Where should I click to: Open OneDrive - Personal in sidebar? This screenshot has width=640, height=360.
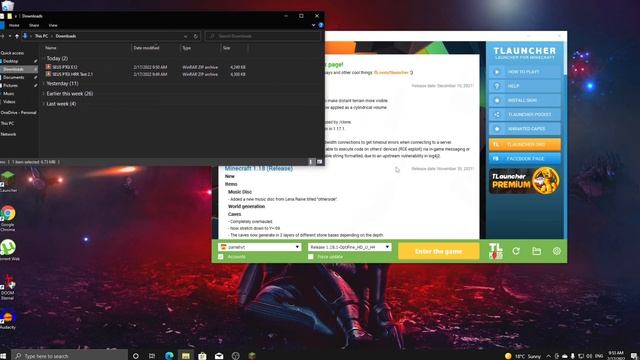(18, 113)
